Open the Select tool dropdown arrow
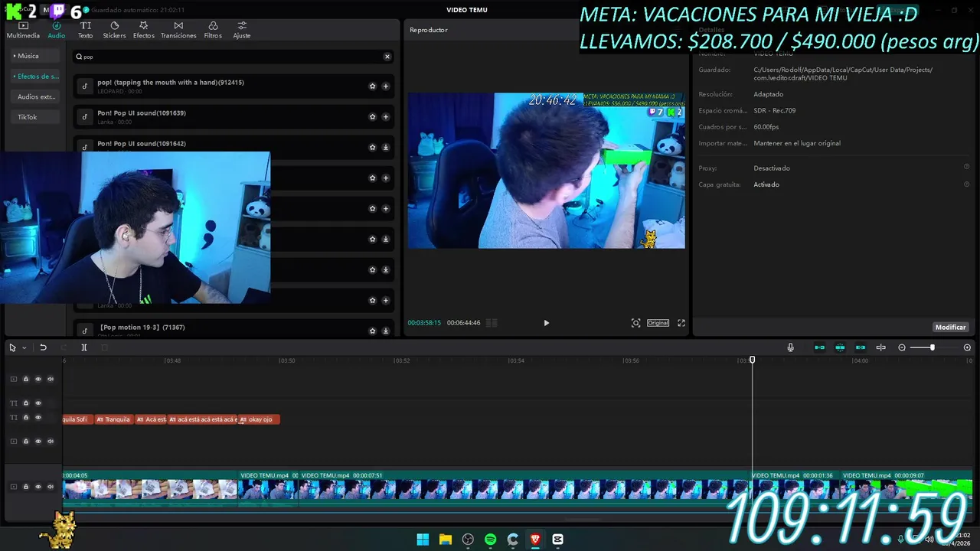The image size is (980, 551). (x=24, y=347)
